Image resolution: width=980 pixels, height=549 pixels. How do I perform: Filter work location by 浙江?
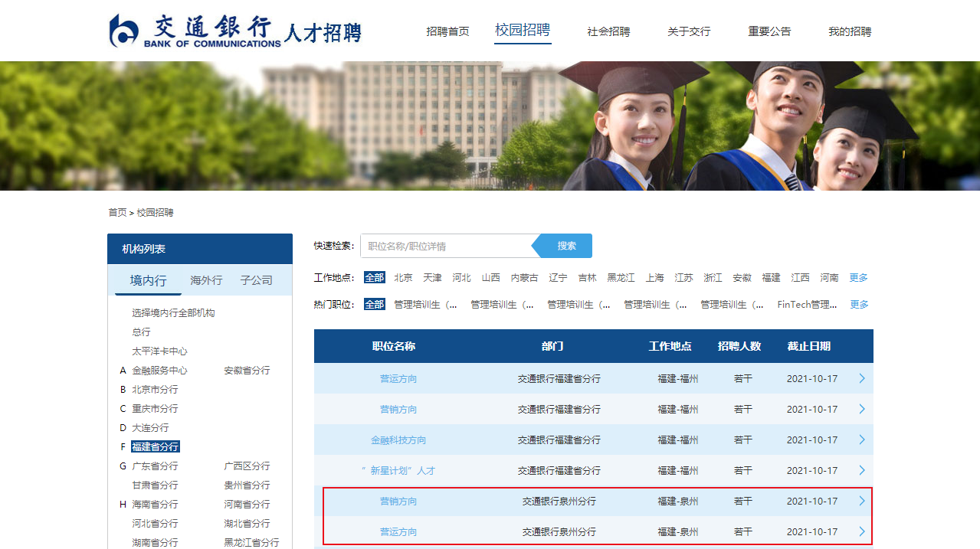(x=713, y=277)
